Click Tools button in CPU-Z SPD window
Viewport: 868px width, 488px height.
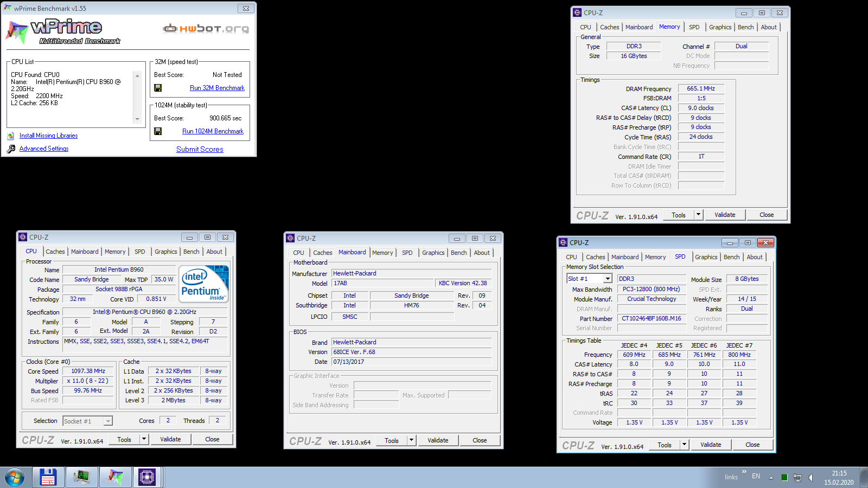[x=665, y=445]
